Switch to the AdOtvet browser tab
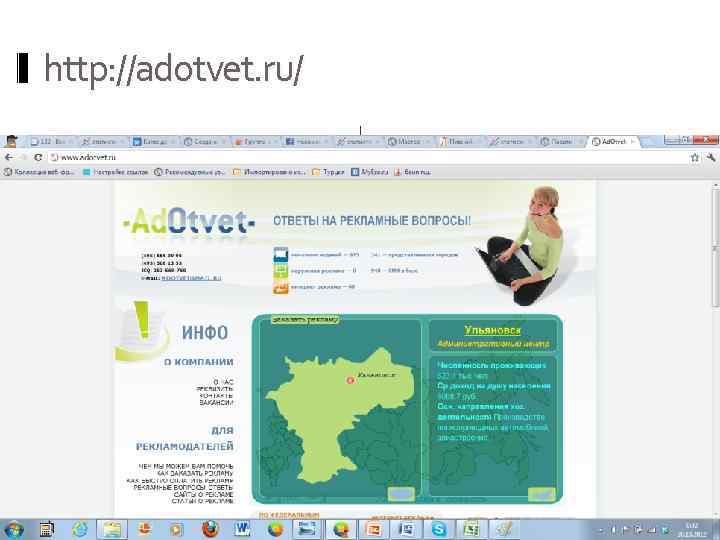720x540 pixels. point(613,141)
